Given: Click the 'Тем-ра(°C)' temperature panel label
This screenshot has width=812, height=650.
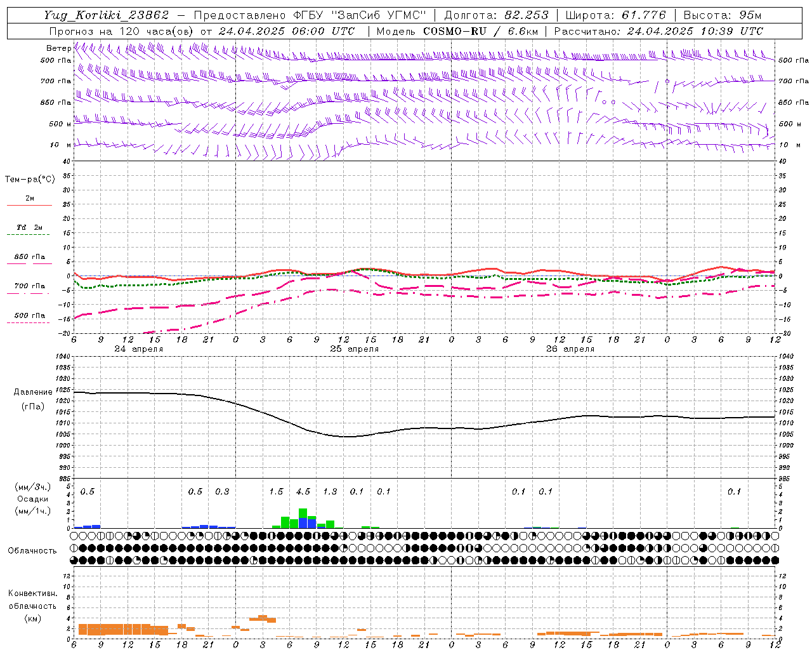Looking at the screenshot, I should pos(30,180).
